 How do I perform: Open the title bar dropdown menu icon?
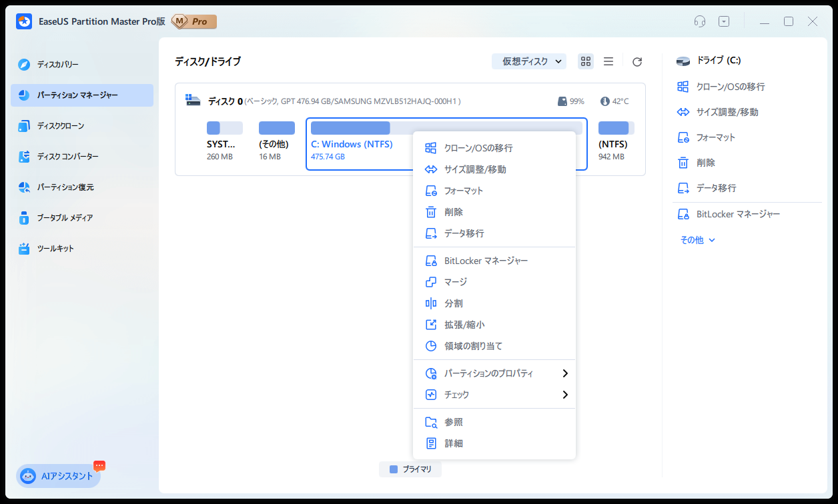(x=724, y=21)
